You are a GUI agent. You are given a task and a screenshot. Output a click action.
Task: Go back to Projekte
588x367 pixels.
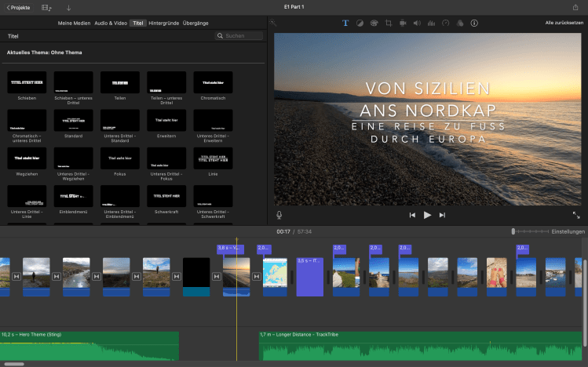19,7
